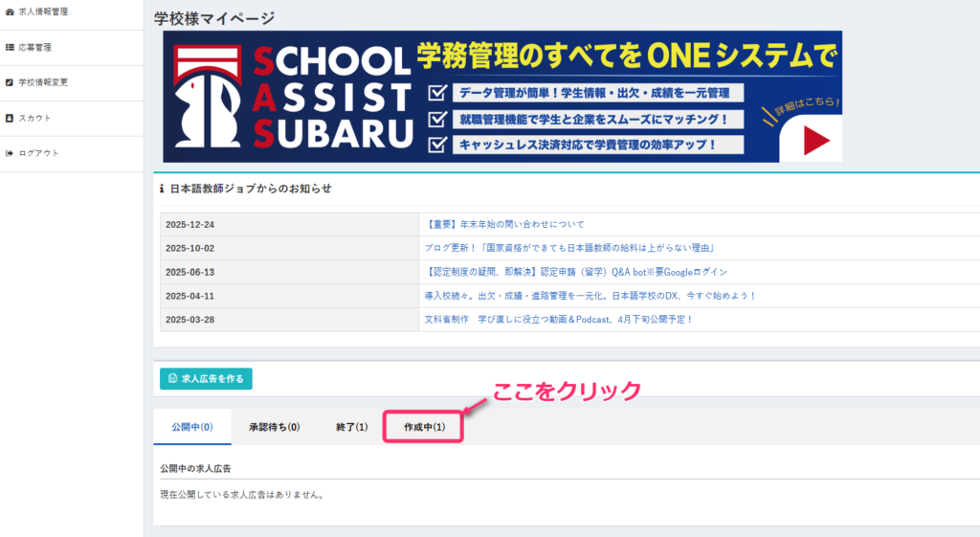Image resolution: width=980 pixels, height=537 pixels.
Task: Click the 応募管理 list icon
Action: click(10, 47)
